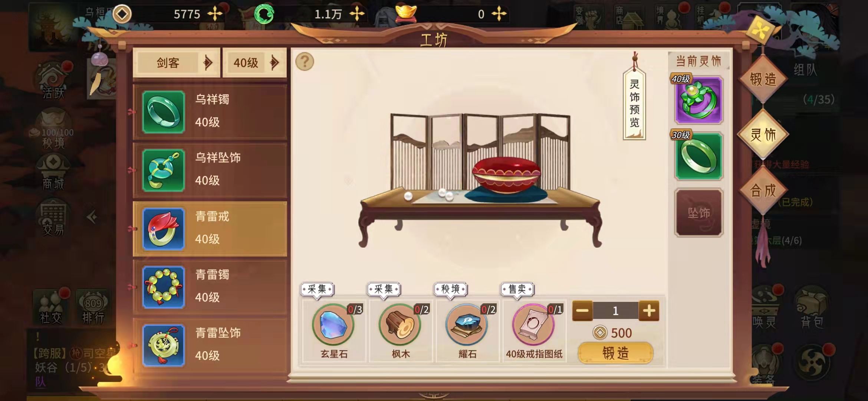Select the 枫木 wood material icon
Image resolution: width=868 pixels, height=401 pixels.
[x=400, y=325]
